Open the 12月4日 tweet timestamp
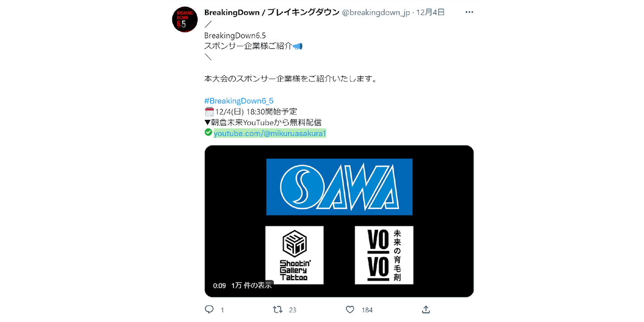The height and width of the screenshot is (322, 644). (430, 13)
